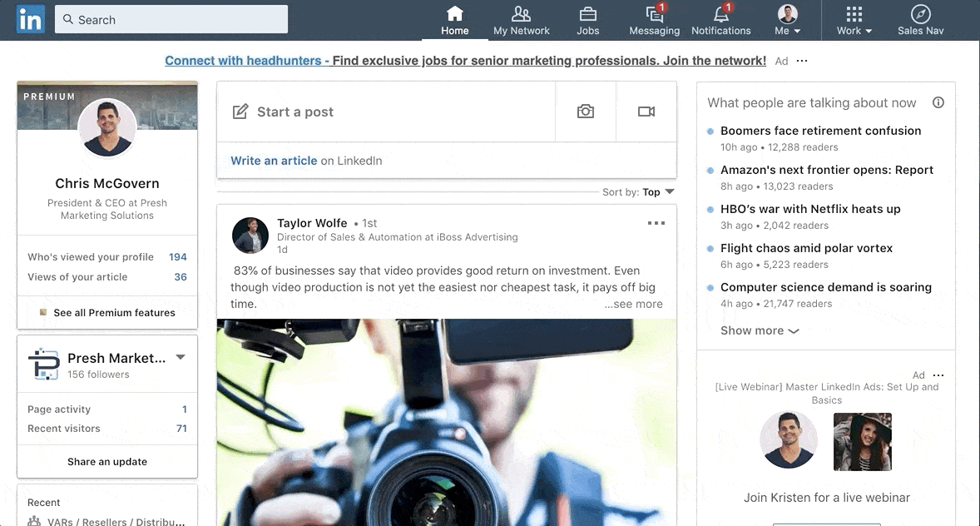Open Taylor Wolfe's name link
The height and width of the screenshot is (526, 980).
[x=312, y=223]
